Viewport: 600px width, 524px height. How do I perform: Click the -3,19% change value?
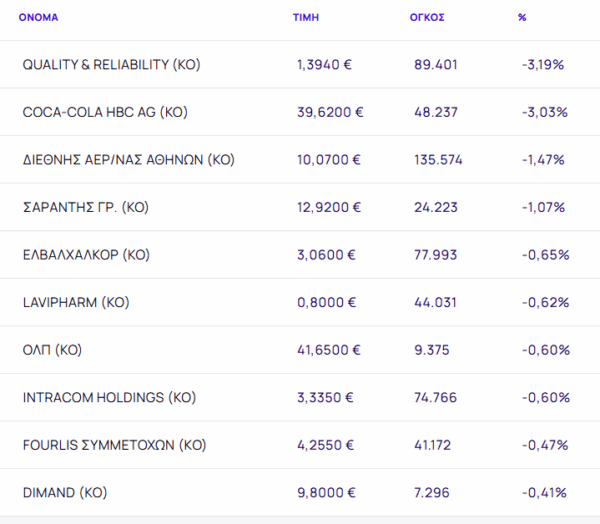543,65
